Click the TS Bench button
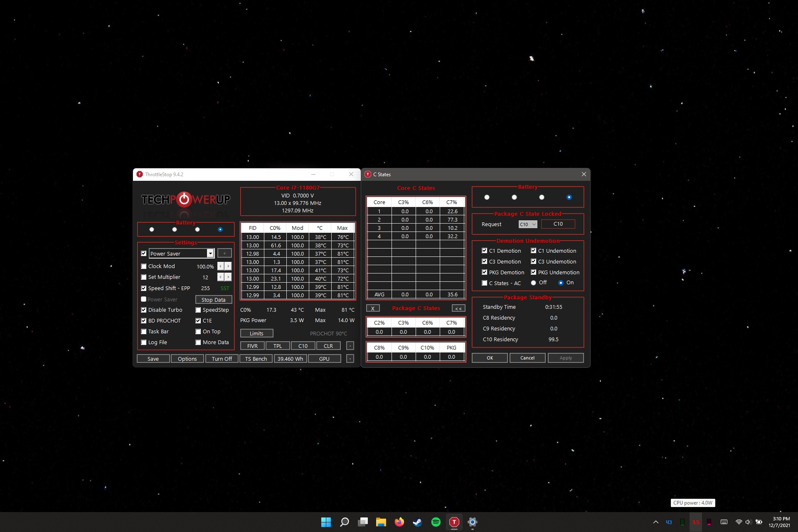The width and height of the screenshot is (798, 532). pos(256,359)
